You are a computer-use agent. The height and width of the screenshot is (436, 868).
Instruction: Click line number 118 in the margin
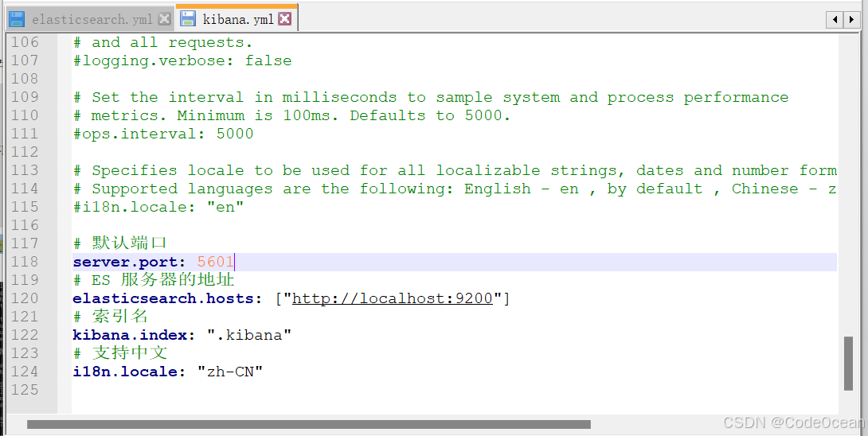[25, 262]
